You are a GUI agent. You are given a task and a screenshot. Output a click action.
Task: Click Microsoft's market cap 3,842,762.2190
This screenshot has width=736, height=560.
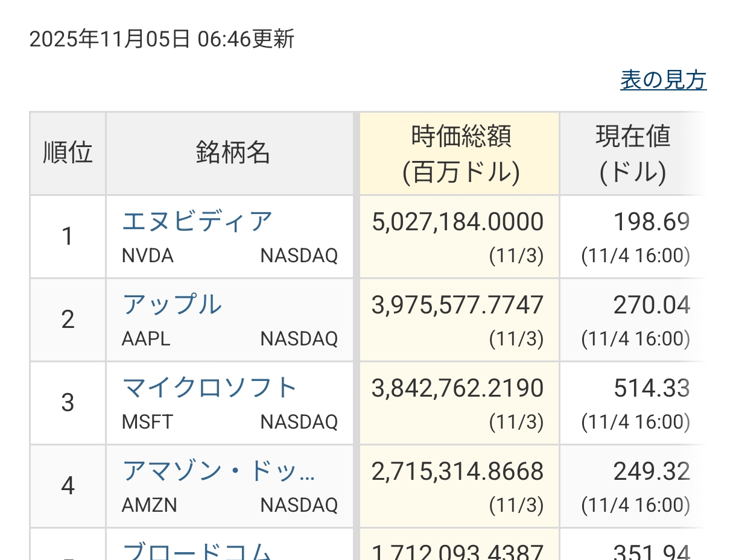point(457,389)
